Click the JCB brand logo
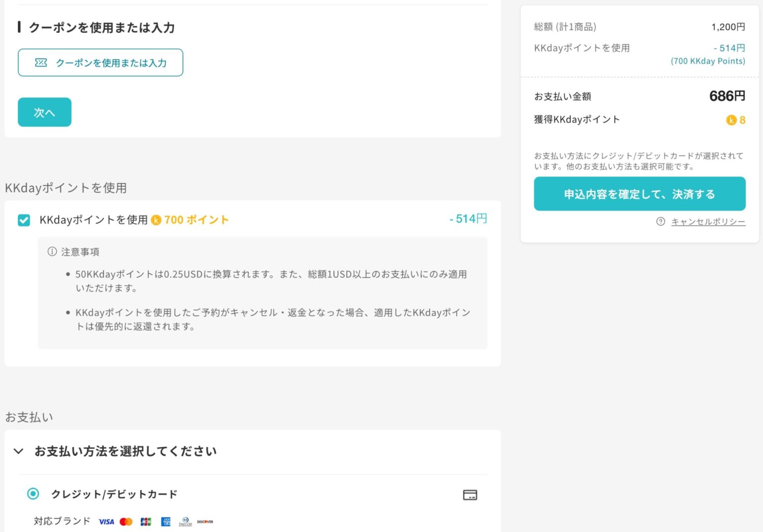Viewport: 763px width, 532px height. pyautogui.click(x=145, y=522)
